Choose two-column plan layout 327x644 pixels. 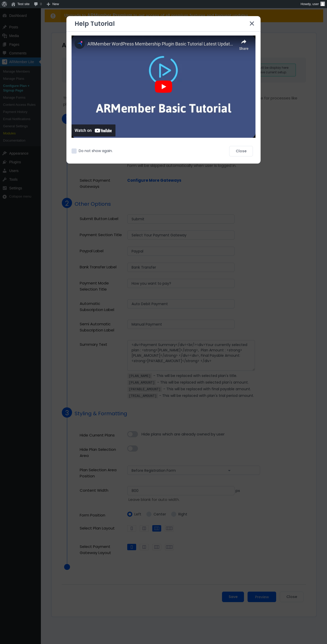[144, 528]
